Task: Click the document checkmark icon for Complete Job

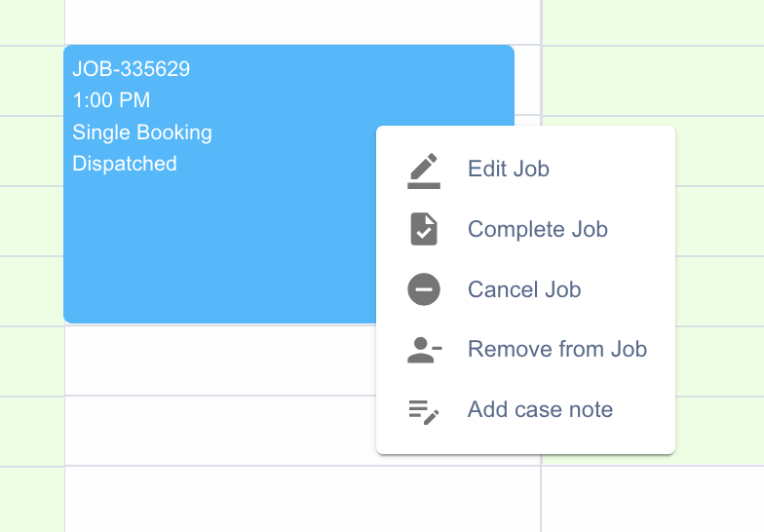Action: 423,229
